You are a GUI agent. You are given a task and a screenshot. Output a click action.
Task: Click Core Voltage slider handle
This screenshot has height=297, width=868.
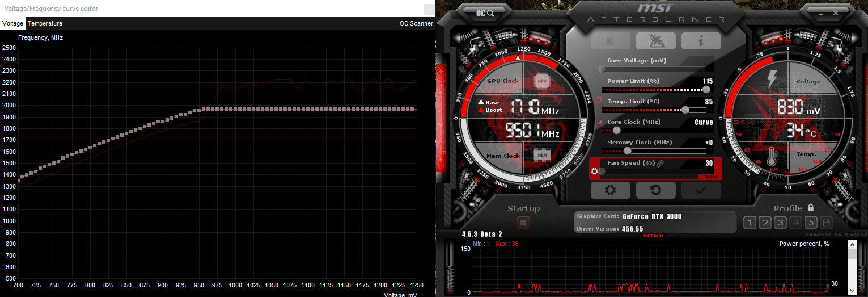tap(601, 69)
